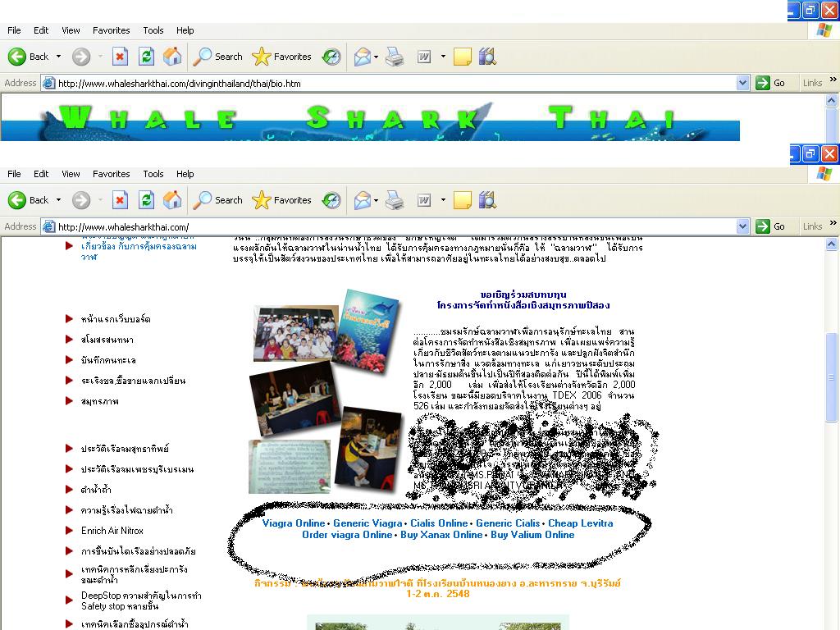
Task: Open Mail icon in upper toolbar
Action: tap(362, 57)
